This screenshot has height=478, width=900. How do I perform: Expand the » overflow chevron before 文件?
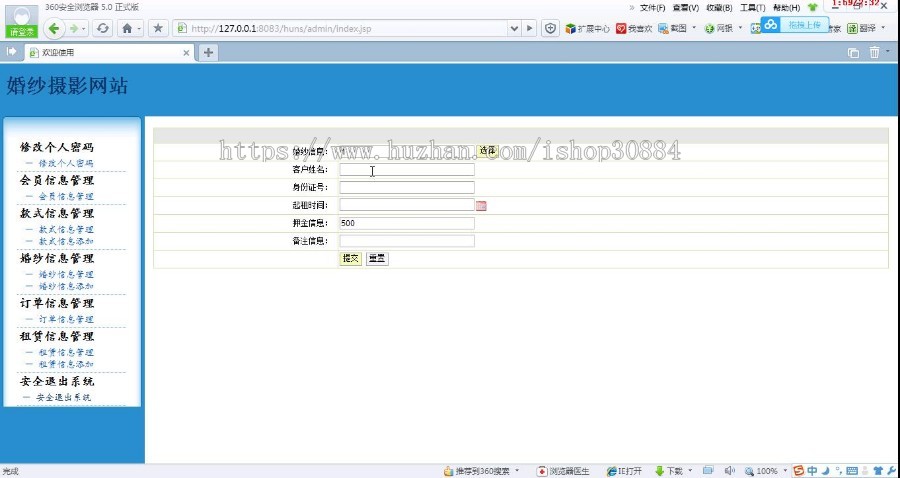click(632, 7)
